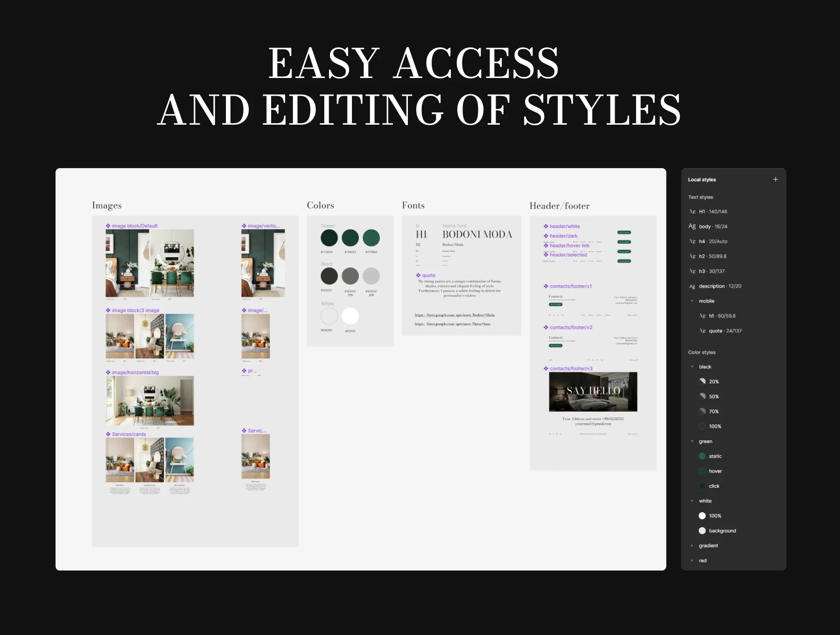Select green static color style swatch
This screenshot has width=840, height=635.
[x=702, y=457]
